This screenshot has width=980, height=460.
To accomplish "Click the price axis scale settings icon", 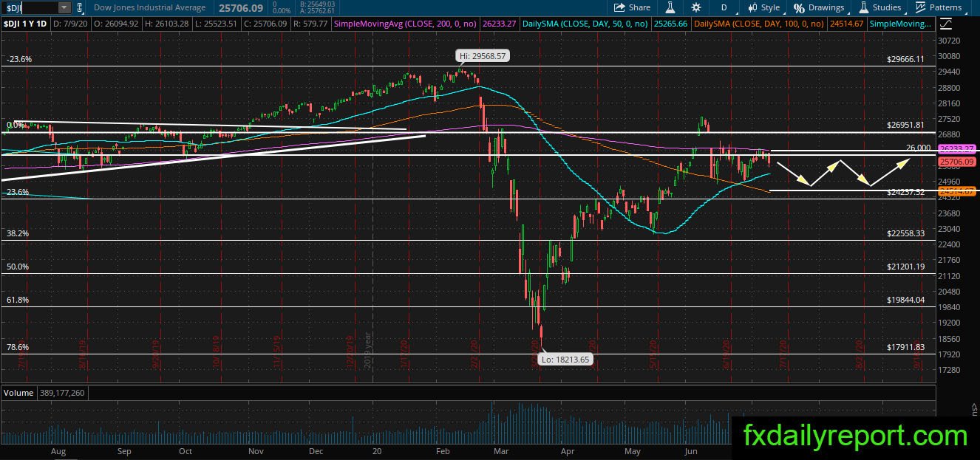I will (947, 24).
